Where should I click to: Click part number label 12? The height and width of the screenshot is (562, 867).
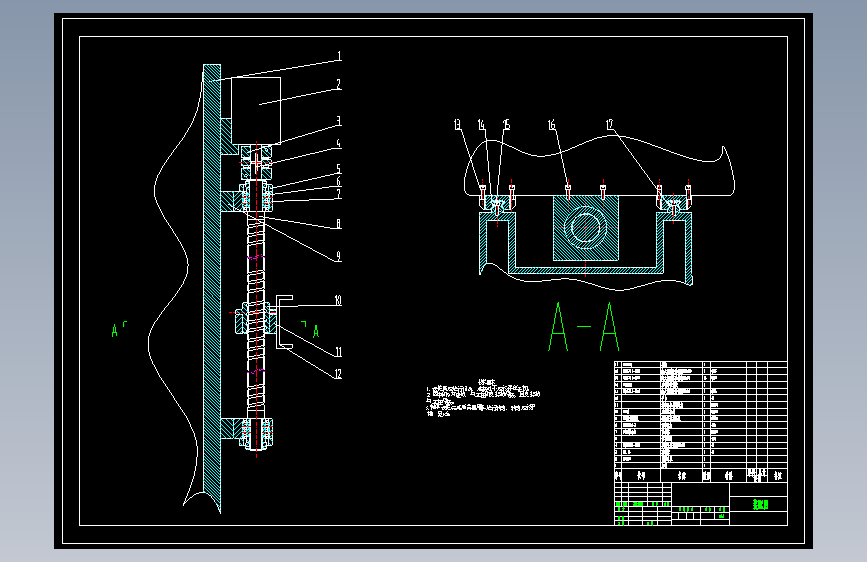[x=338, y=374]
